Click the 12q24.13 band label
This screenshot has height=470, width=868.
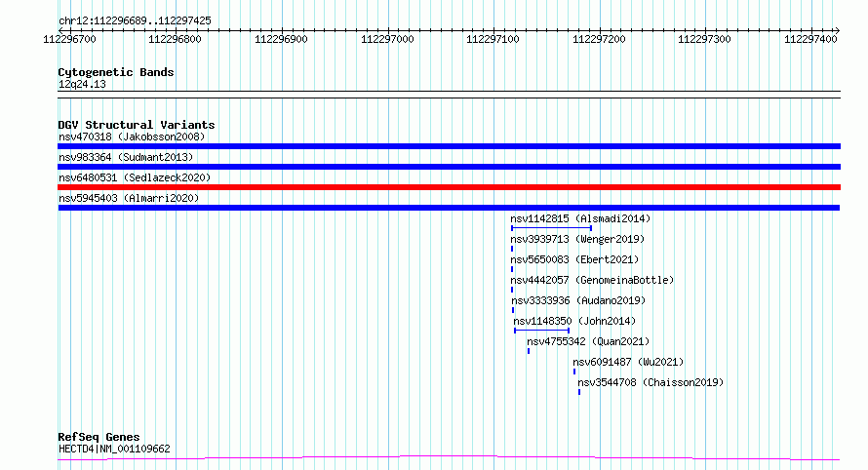(x=82, y=84)
